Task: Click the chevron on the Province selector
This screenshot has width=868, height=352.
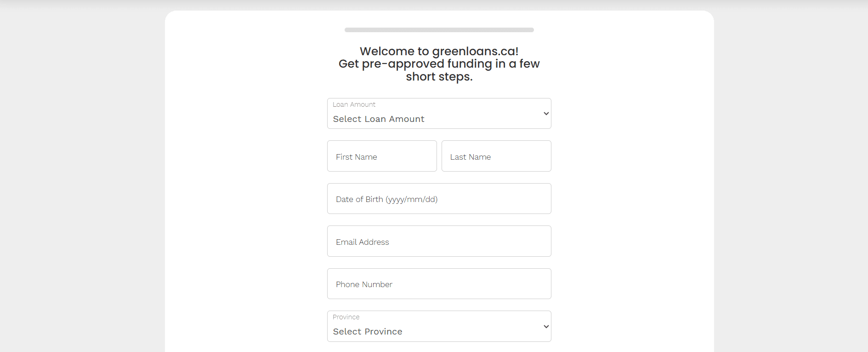Action: [x=545, y=326]
